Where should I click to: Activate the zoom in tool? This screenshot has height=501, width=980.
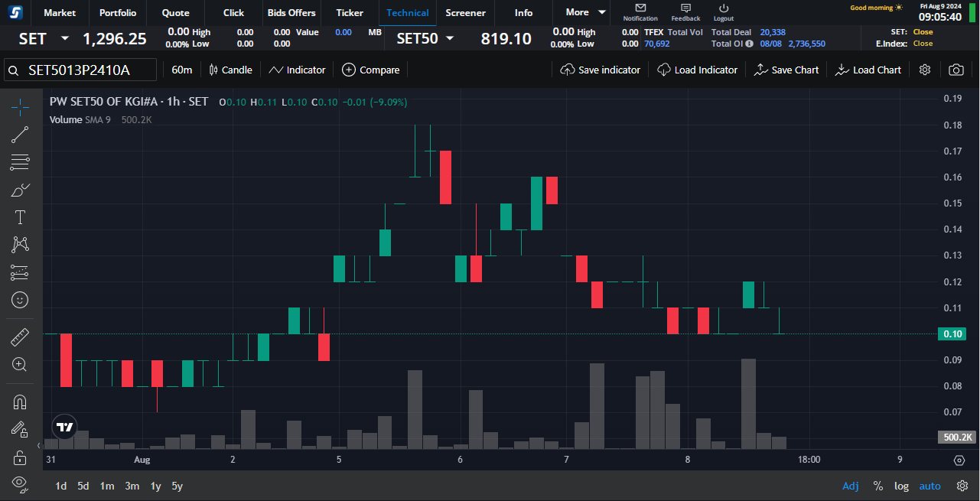point(20,364)
